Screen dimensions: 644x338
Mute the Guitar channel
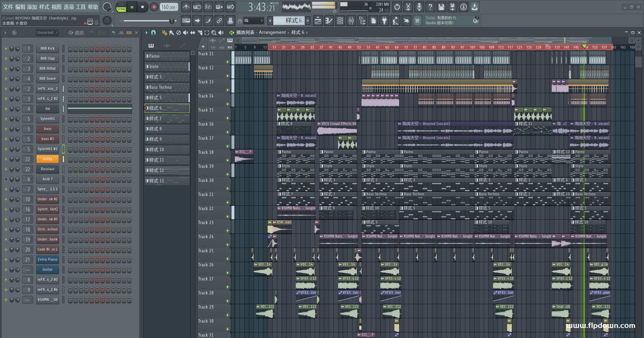pyautogui.click(x=6, y=270)
